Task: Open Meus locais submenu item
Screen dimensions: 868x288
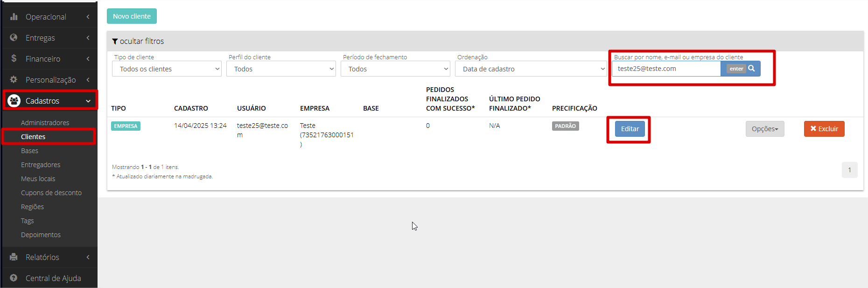Action: click(x=38, y=179)
